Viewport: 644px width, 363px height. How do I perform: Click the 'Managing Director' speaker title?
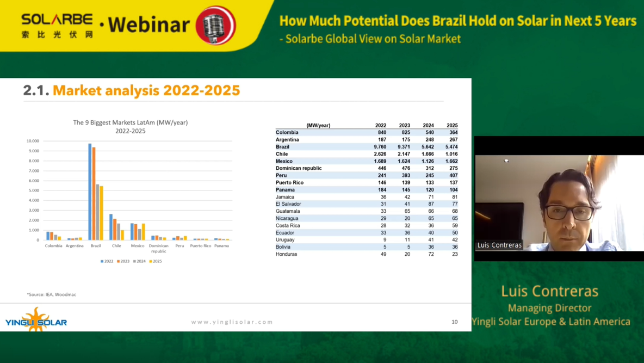(549, 308)
